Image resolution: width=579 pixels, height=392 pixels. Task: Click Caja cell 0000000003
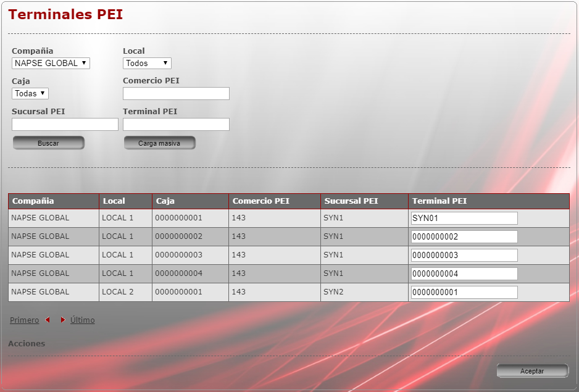190,255
